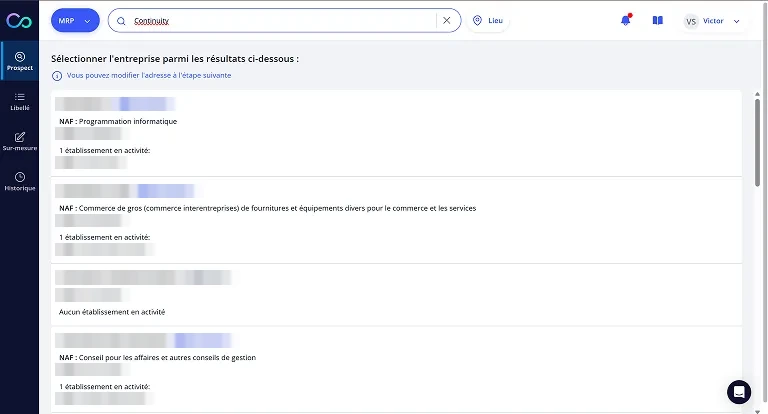Screen dimensions: 768x414
Task: Open the Libellé section
Action: click(20, 101)
